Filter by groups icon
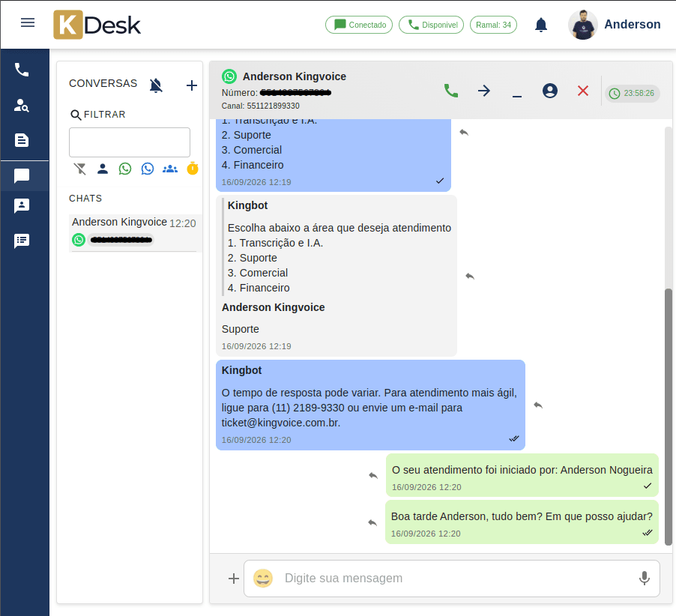Screen dimensions: 676x616 [170, 169]
